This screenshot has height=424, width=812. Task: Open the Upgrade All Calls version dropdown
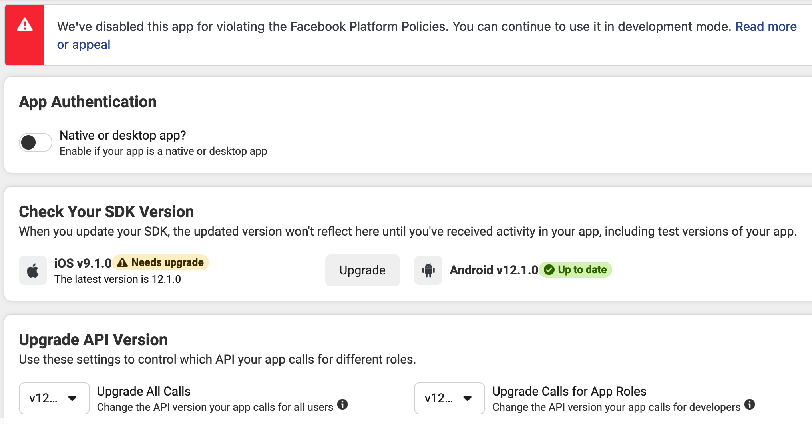pos(54,398)
